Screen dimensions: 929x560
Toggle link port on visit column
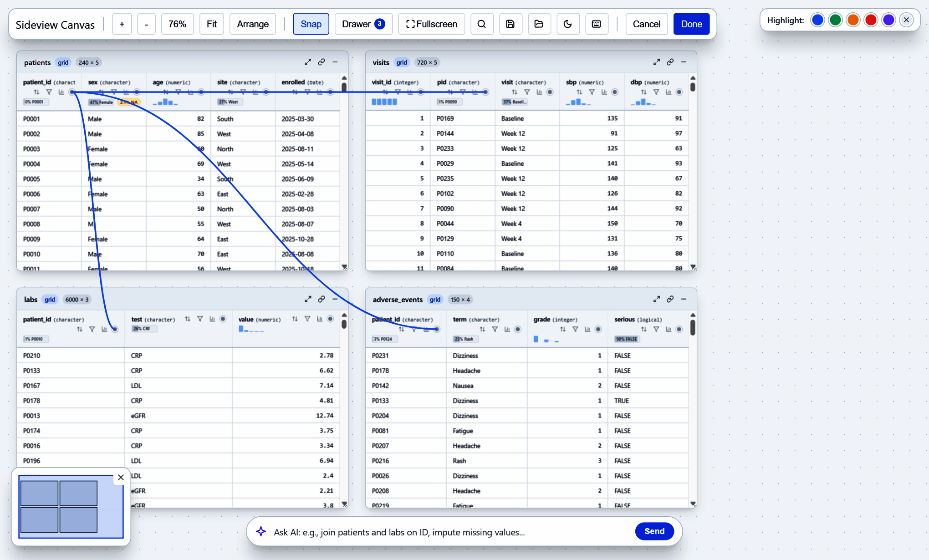click(550, 92)
